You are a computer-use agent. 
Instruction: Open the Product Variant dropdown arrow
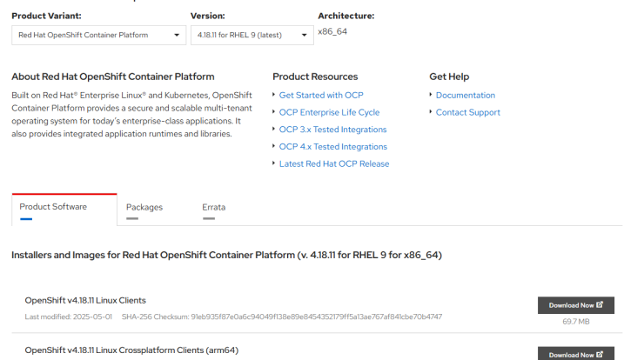pyautogui.click(x=177, y=36)
